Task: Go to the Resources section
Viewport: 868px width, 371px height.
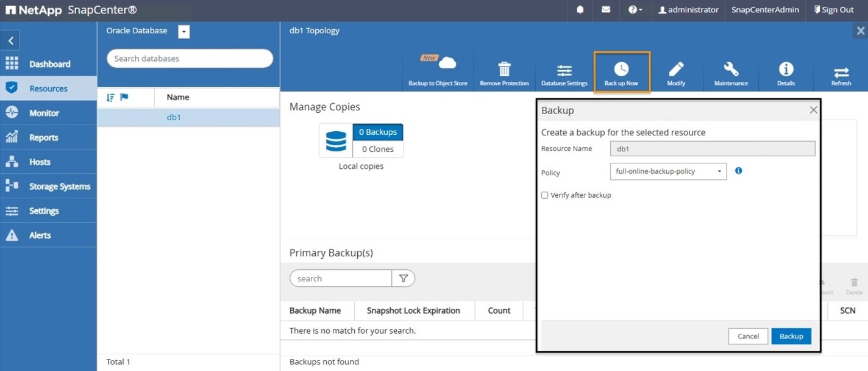Action: point(48,88)
